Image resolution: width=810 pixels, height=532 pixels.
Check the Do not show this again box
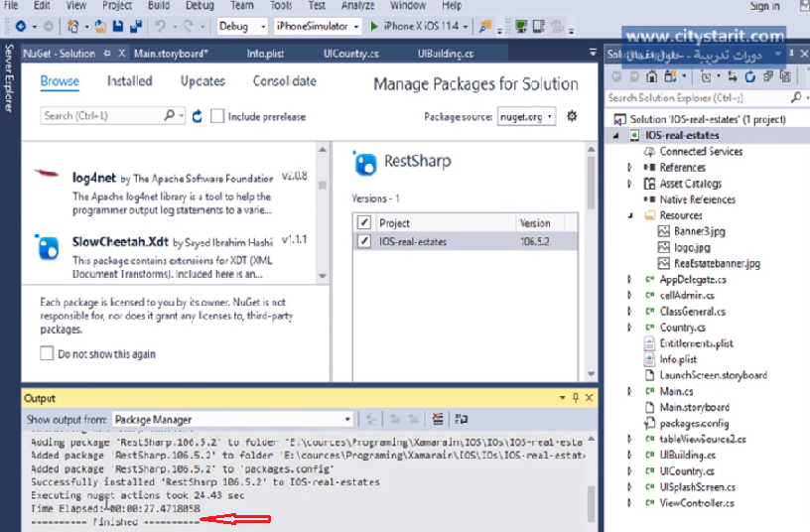pos(47,353)
